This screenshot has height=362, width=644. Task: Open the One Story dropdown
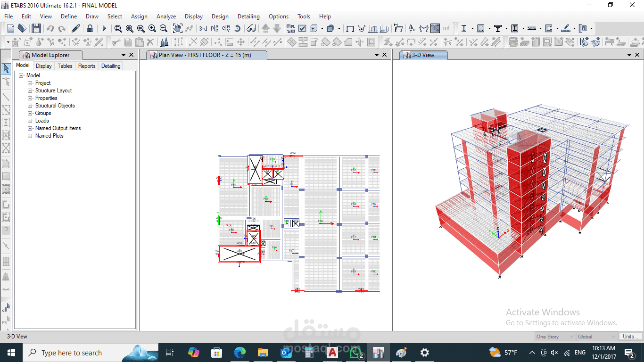tap(555, 337)
